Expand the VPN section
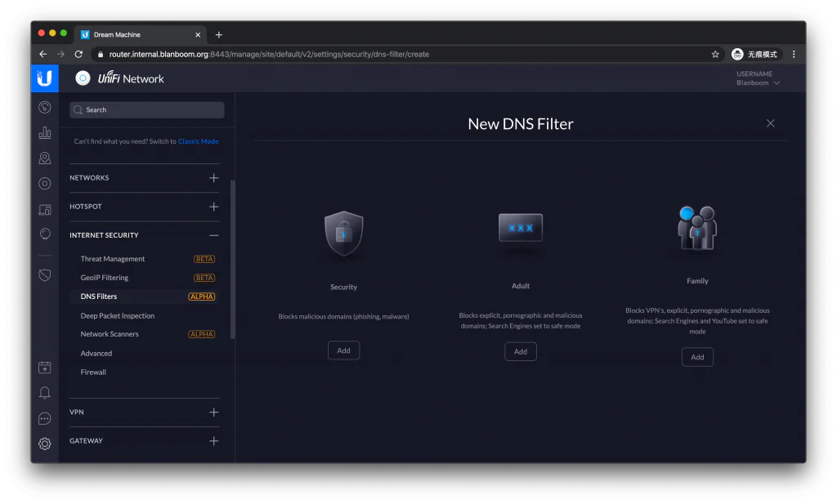This screenshot has height=504, width=837. pyautogui.click(x=213, y=413)
